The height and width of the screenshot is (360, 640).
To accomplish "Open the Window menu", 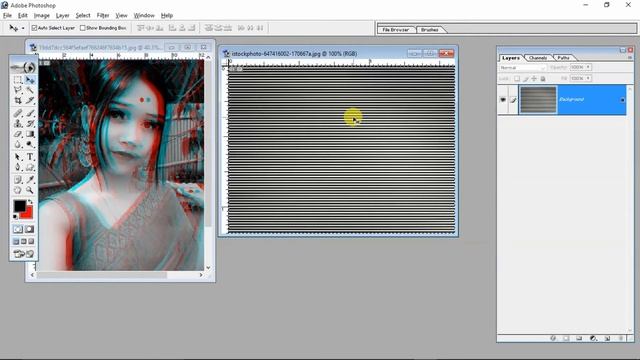I will pos(144,16).
